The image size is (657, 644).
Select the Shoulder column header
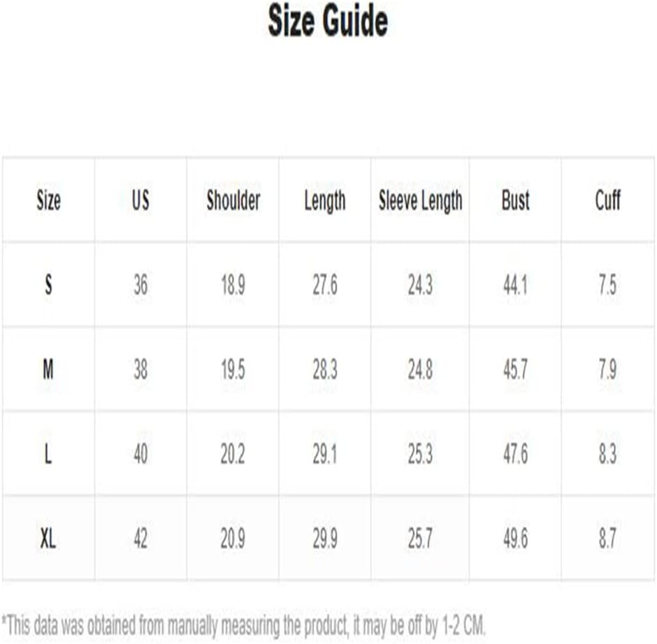click(x=233, y=200)
